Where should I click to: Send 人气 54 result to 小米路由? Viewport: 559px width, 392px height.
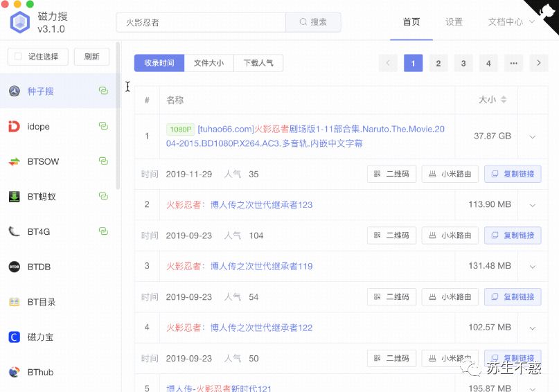coord(450,297)
